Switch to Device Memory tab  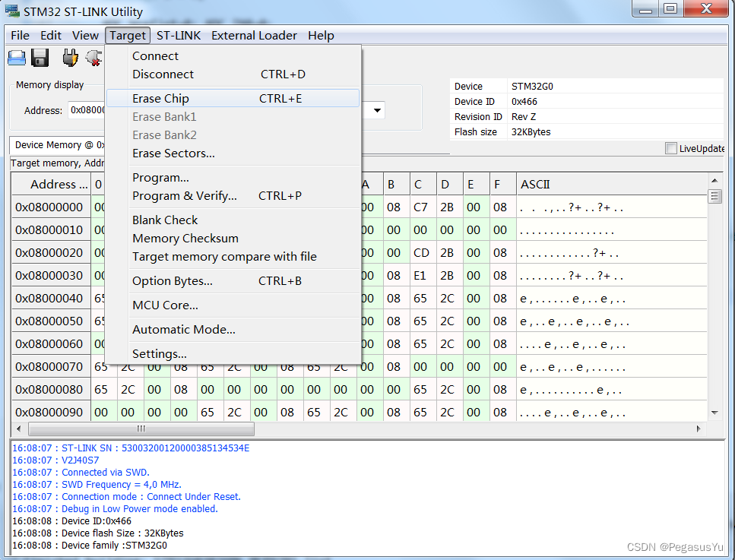pos(58,145)
